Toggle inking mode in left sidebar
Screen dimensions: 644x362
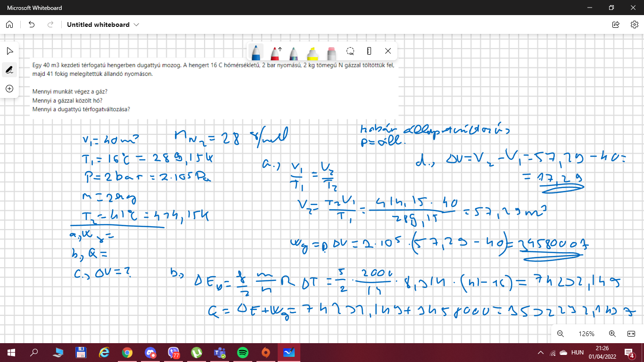pyautogui.click(x=9, y=70)
